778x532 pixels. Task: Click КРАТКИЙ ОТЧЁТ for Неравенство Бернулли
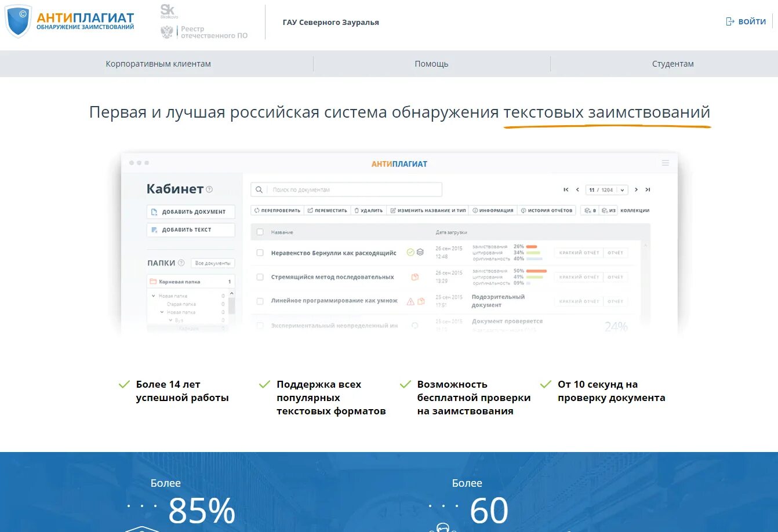579,253
